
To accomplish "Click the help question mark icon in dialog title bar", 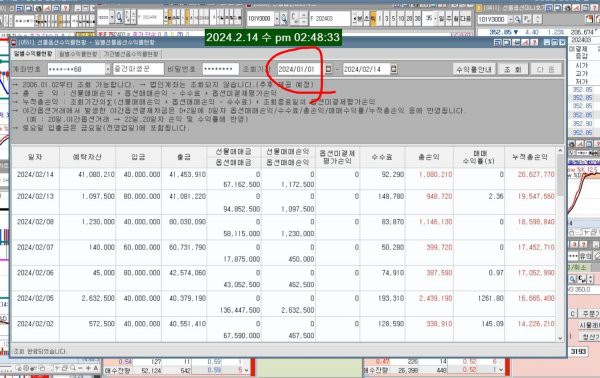I will pos(535,42).
